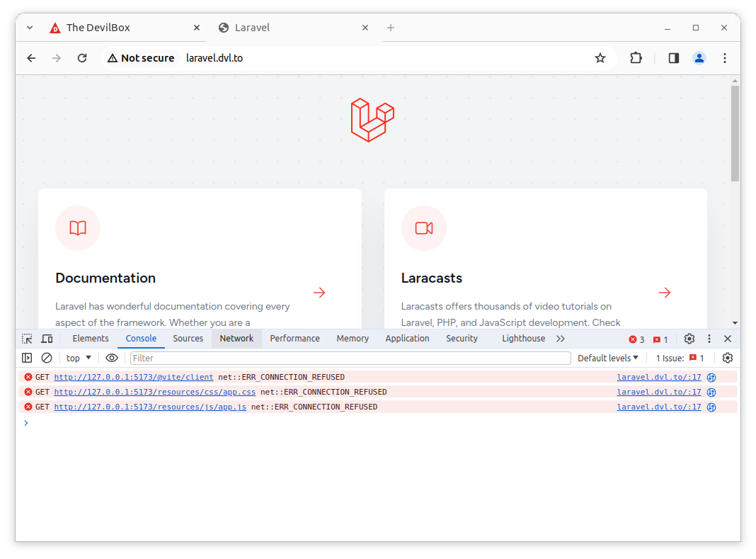Open live expression eye icon

(x=112, y=358)
